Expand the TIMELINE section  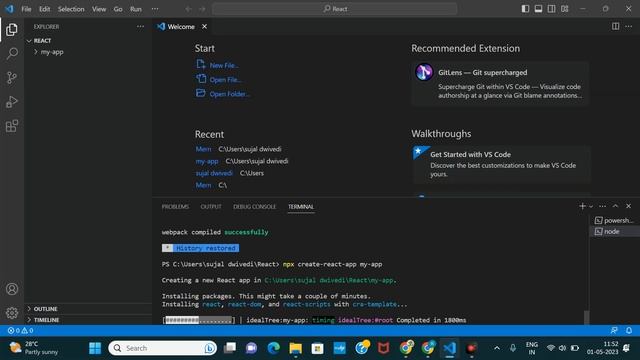tap(88, 320)
